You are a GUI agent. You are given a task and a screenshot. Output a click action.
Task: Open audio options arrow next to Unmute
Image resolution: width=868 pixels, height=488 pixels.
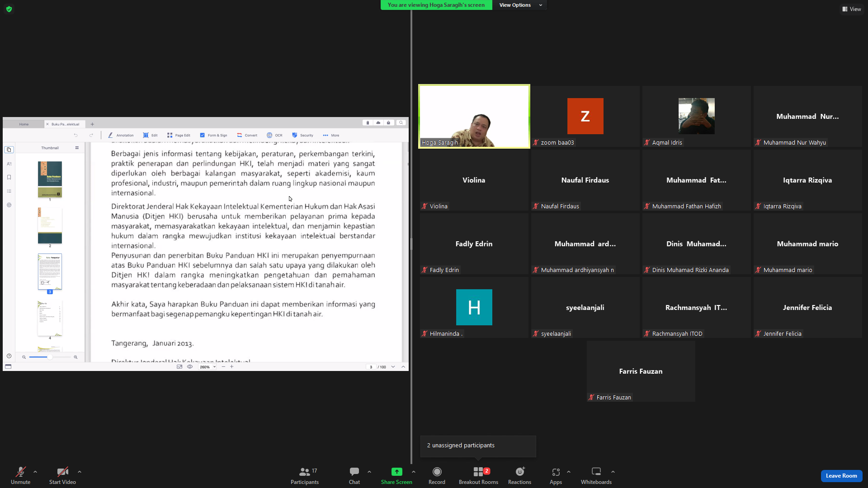click(x=35, y=472)
